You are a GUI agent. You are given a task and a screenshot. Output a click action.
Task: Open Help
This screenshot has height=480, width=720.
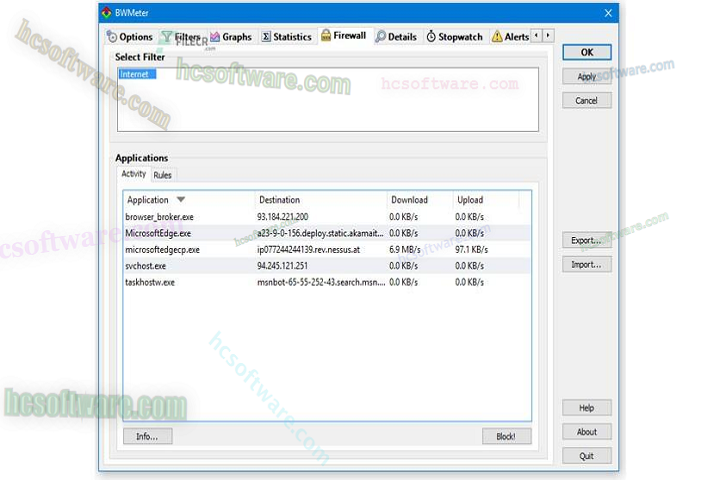tap(587, 408)
